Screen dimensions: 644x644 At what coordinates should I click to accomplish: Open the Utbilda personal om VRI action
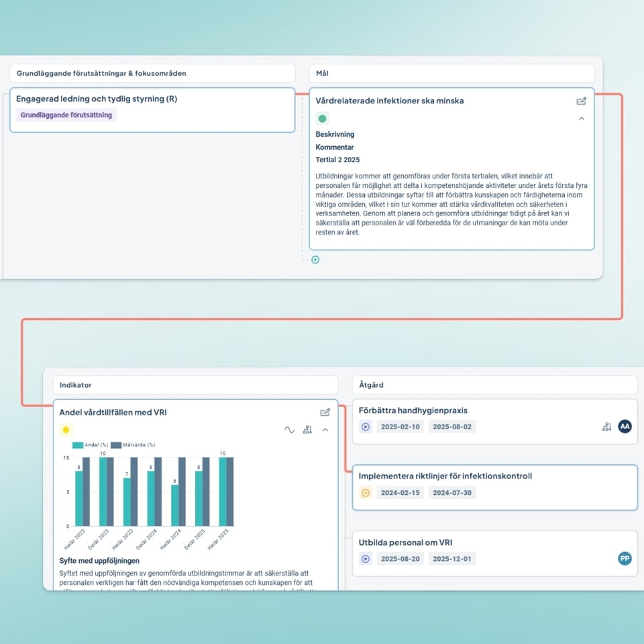tap(410, 543)
